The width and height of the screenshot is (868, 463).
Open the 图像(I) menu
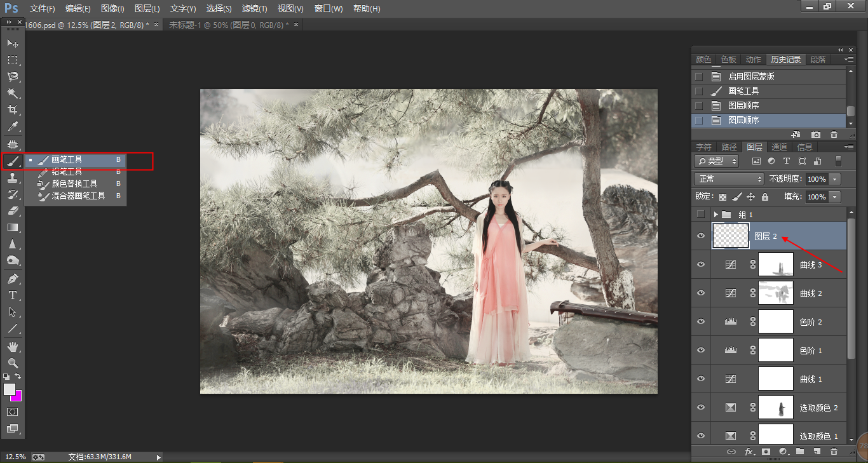tap(112, 9)
